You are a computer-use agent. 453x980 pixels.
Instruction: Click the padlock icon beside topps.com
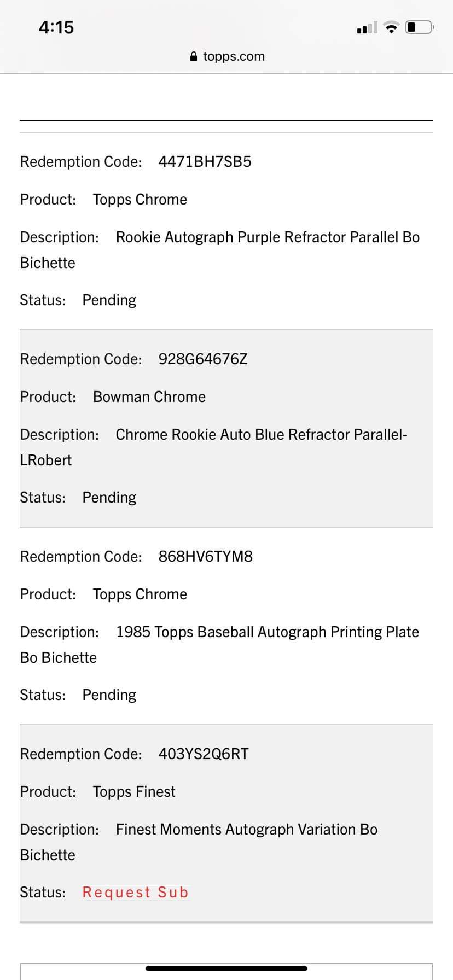[x=194, y=57]
